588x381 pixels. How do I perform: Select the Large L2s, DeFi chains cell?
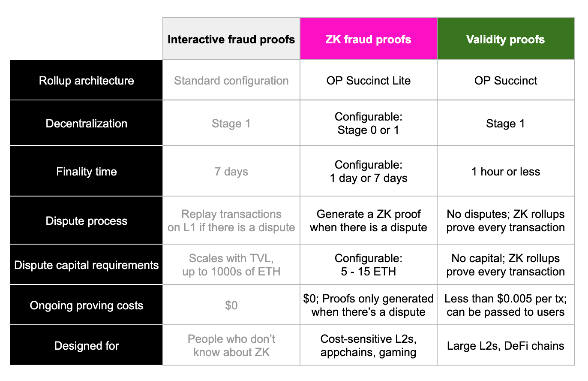tap(505, 345)
